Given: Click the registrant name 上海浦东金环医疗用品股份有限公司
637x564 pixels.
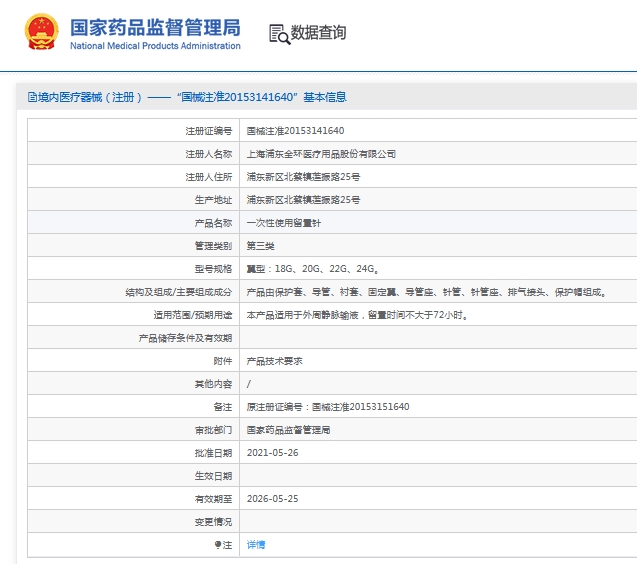Looking at the screenshot, I should [321, 154].
